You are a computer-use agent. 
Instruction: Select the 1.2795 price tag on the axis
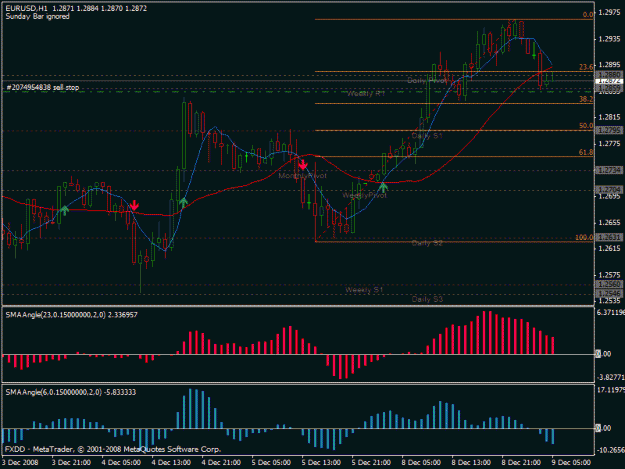(x=609, y=131)
